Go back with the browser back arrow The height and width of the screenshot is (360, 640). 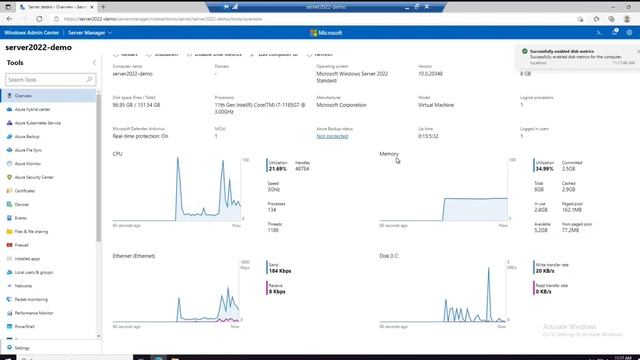pyautogui.click(x=9, y=19)
